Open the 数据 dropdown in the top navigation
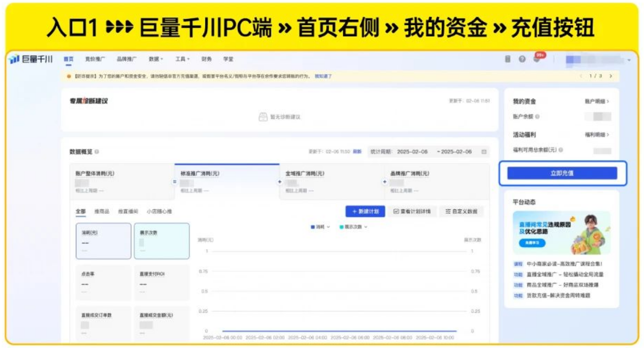Viewport: 644px width, 348px height. [156, 59]
